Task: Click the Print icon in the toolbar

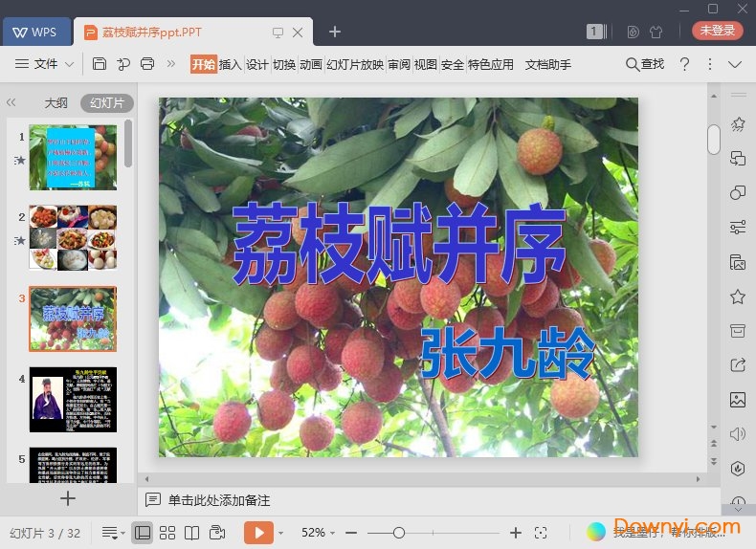Action: point(147,64)
